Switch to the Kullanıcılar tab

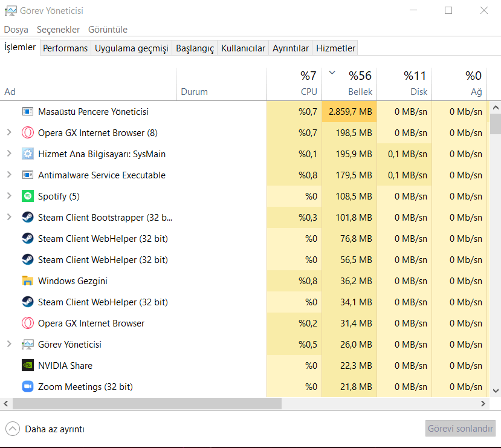pos(243,48)
